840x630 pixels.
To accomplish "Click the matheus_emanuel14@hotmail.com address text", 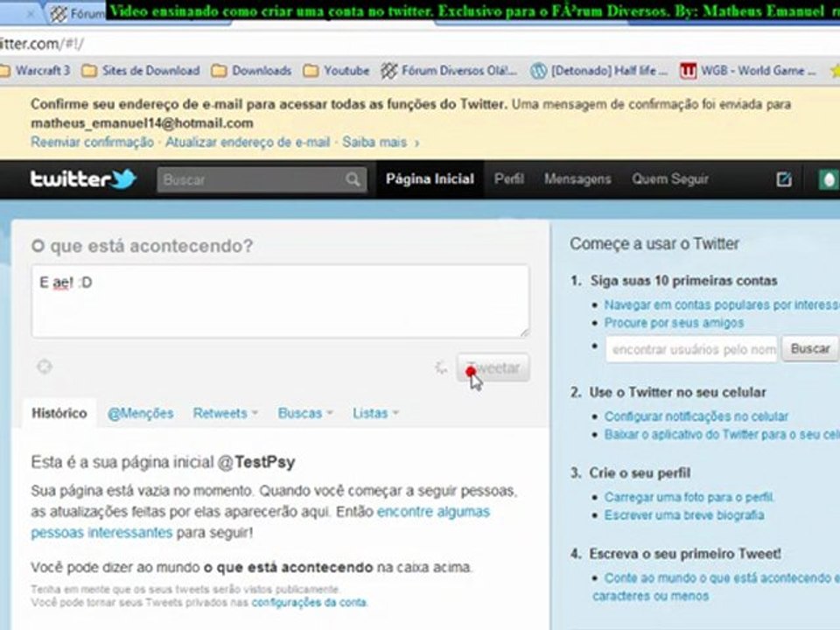I will click(x=142, y=123).
